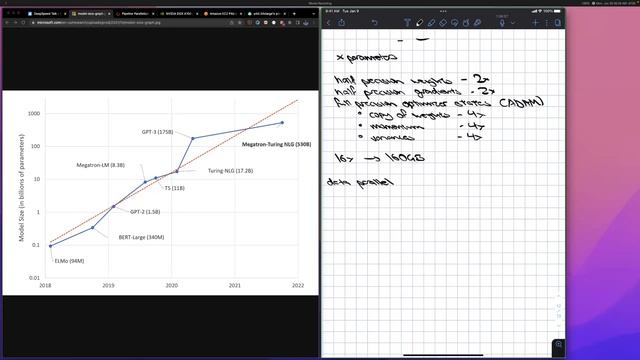Select the Pen tool in Notability

click(x=419, y=23)
